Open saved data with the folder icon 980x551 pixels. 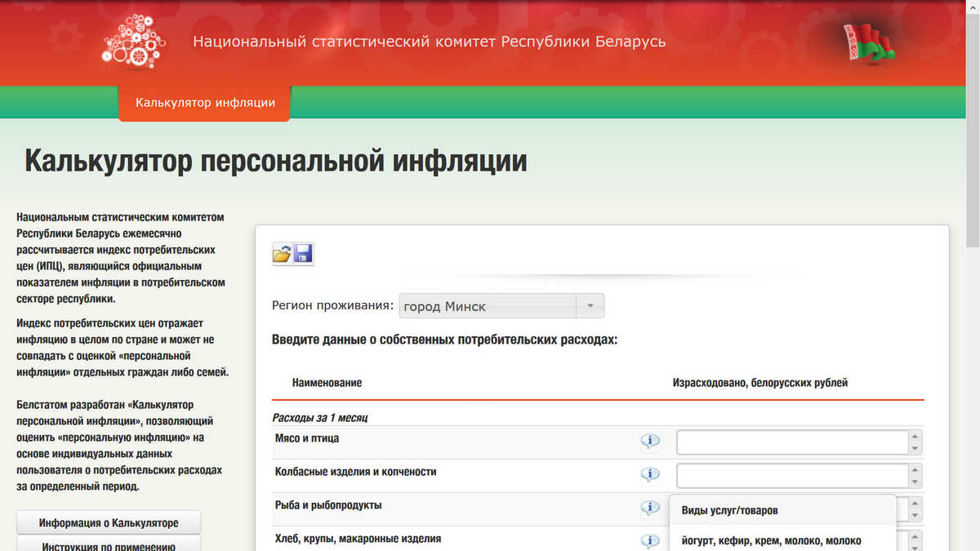coord(282,254)
